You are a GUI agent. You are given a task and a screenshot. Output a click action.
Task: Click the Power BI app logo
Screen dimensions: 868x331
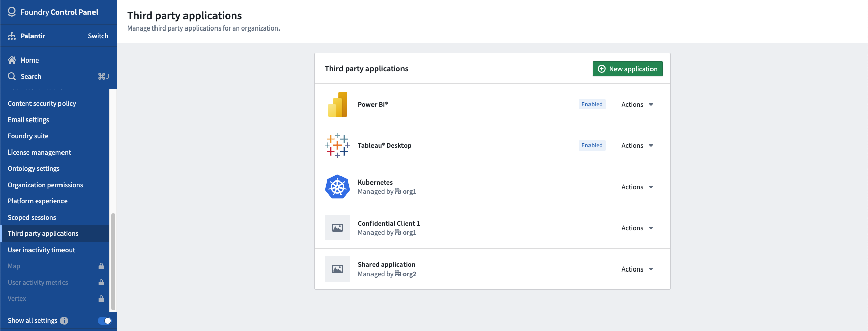[337, 104]
